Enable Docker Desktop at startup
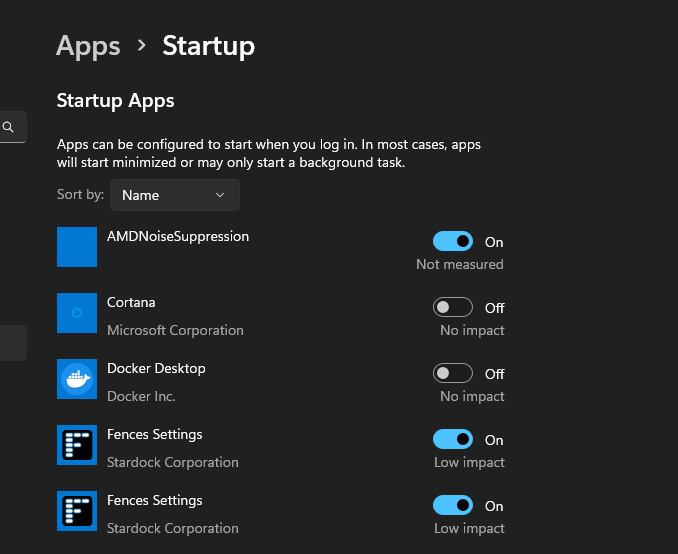This screenshot has height=554, width=678. (453, 373)
